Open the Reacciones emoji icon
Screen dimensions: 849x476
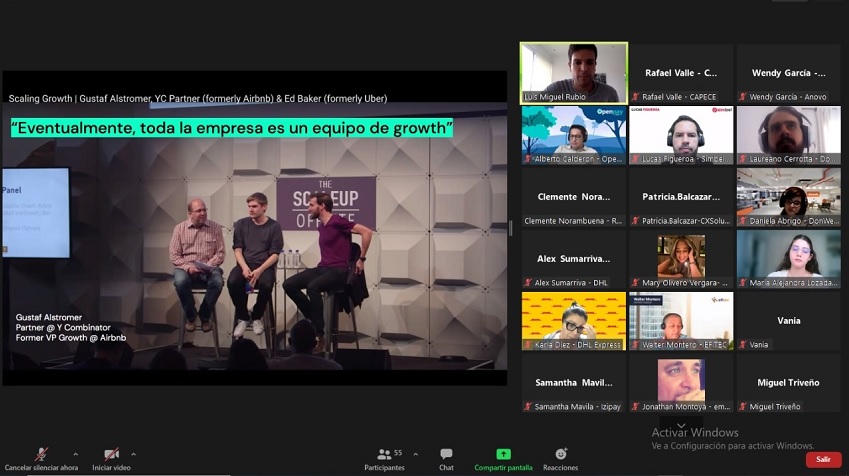tap(561, 454)
